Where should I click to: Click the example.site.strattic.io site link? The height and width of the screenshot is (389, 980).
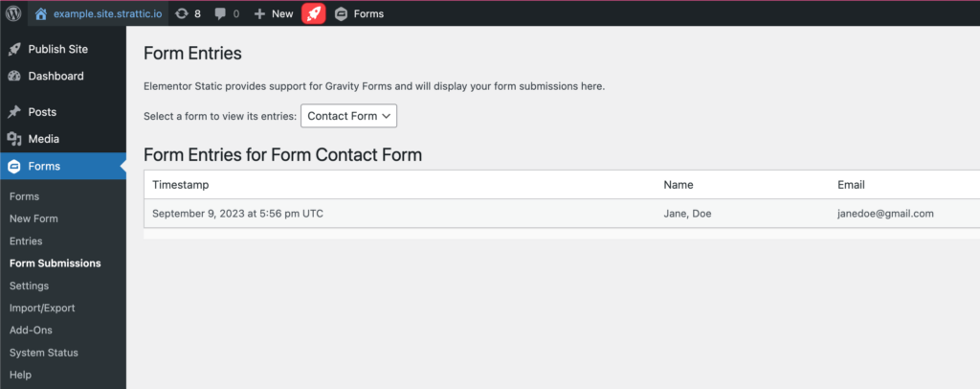[109, 13]
